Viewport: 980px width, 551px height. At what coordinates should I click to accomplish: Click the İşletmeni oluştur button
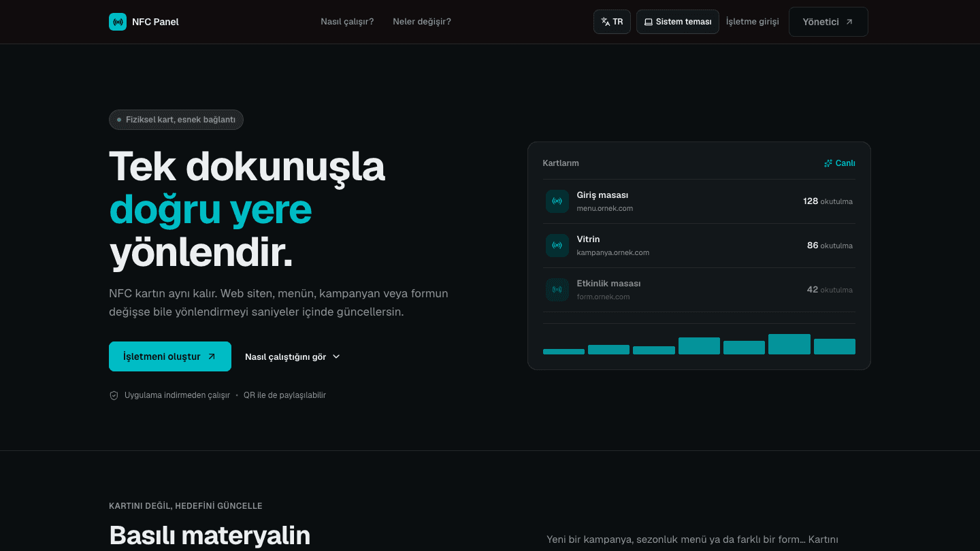(x=170, y=356)
